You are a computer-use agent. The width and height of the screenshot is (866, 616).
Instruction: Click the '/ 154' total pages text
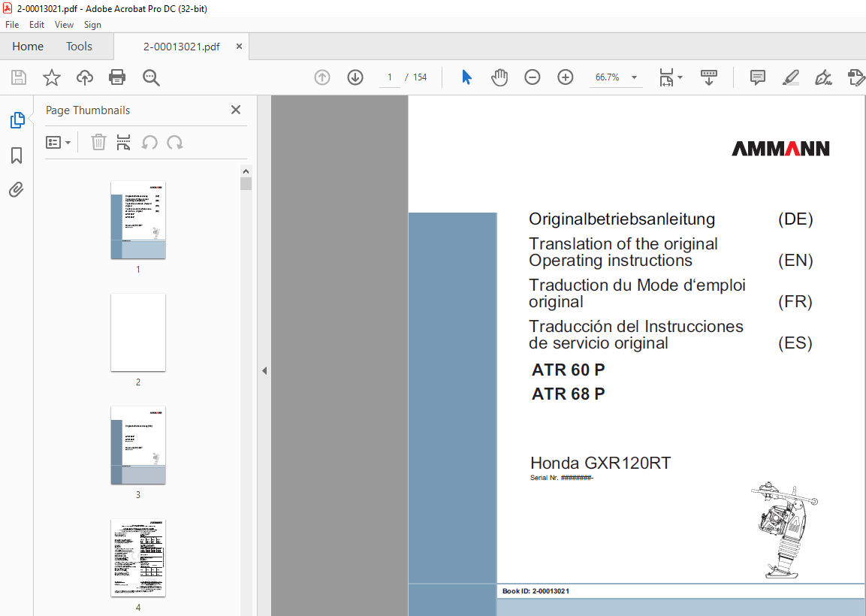(x=416, y=77)
